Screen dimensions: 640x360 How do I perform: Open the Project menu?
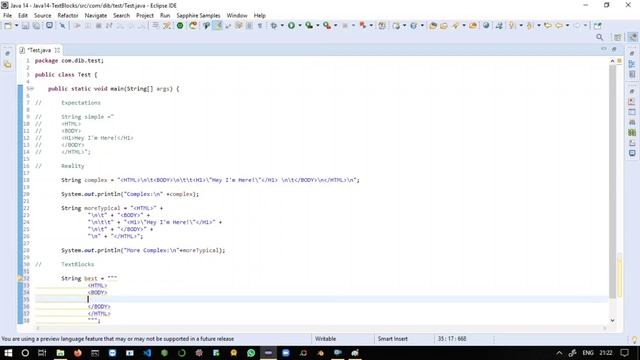click(x=145, y=16)
